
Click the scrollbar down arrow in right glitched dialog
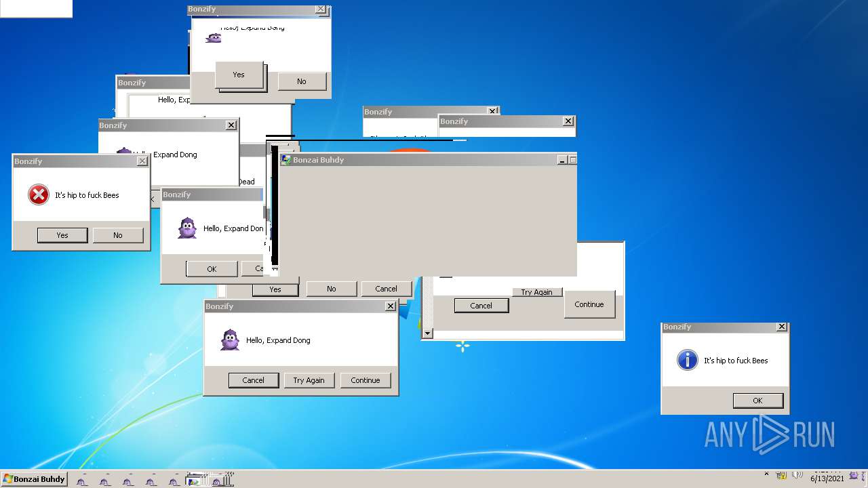click(x=427, y=333)
